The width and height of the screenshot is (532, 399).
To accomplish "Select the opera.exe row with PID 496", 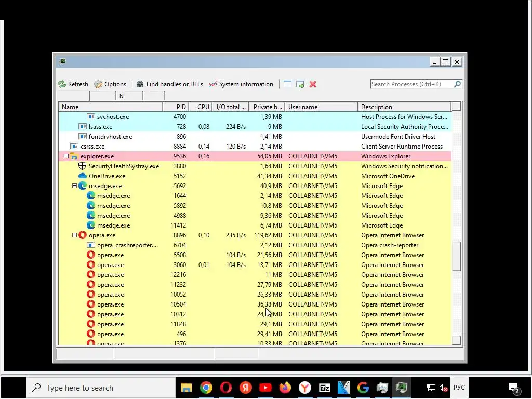I will click(255, 334).
